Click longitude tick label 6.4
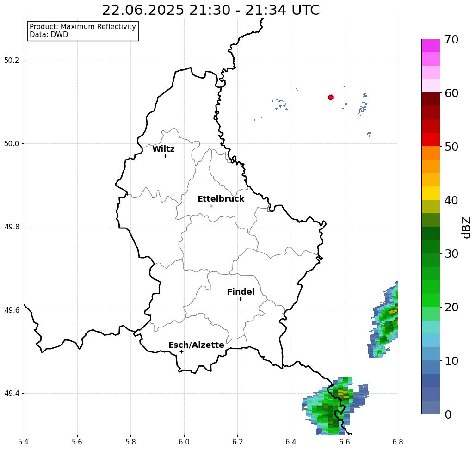The image size is (476, 450). tap(291, 442)
